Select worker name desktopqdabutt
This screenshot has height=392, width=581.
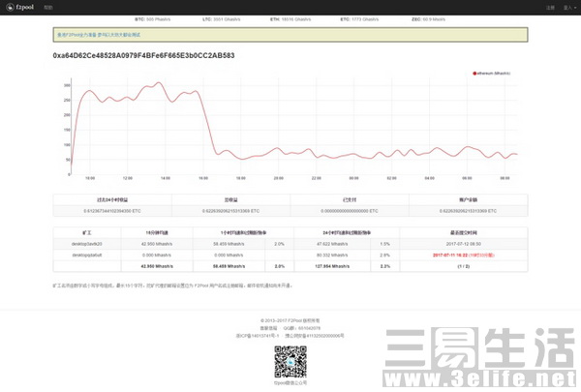coord(87,256)
